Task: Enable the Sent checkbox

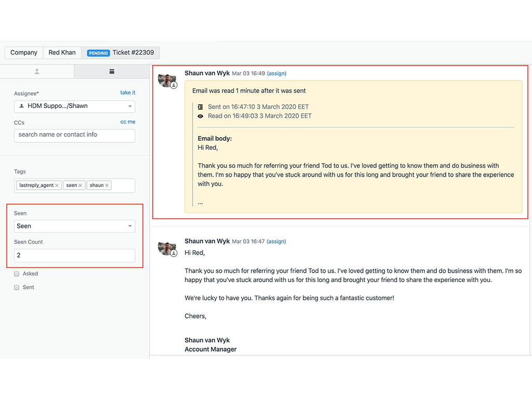Action: tap(16, 287)
